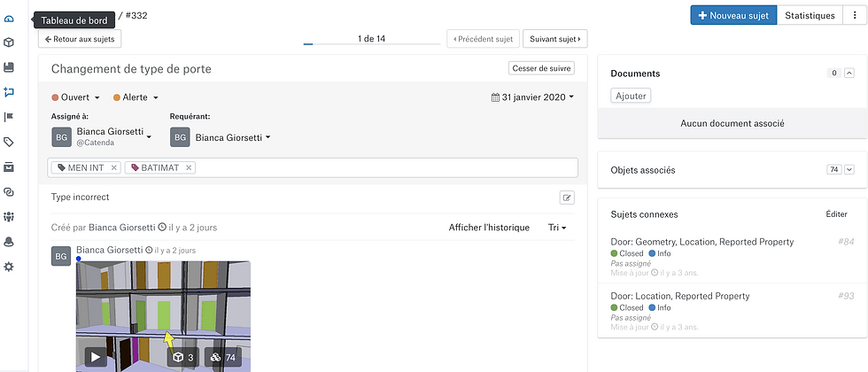Remove the MEN INT label tag
Image resolution: width=868 pixels, height=372 pixels.
point(113,167)
